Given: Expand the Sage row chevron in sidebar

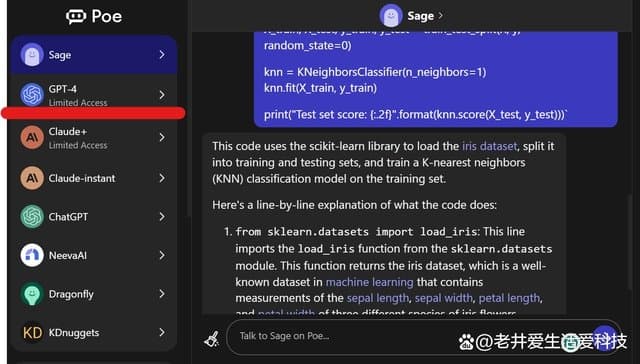Looking at the screenshot, I should tap(162, 55).
